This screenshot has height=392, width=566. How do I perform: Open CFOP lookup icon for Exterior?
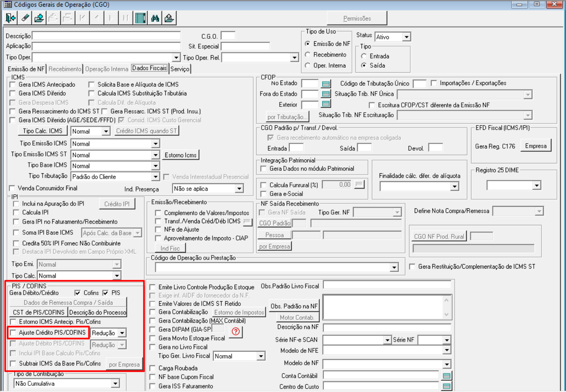[x=326, y=105]
